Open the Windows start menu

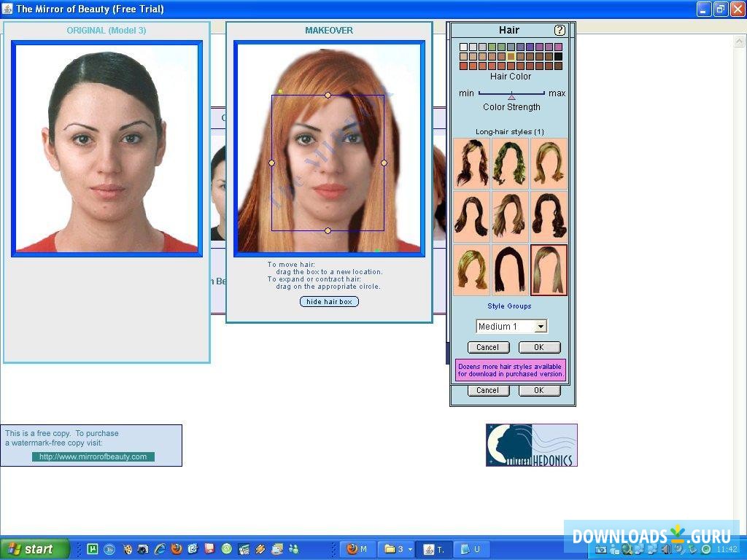34,549
